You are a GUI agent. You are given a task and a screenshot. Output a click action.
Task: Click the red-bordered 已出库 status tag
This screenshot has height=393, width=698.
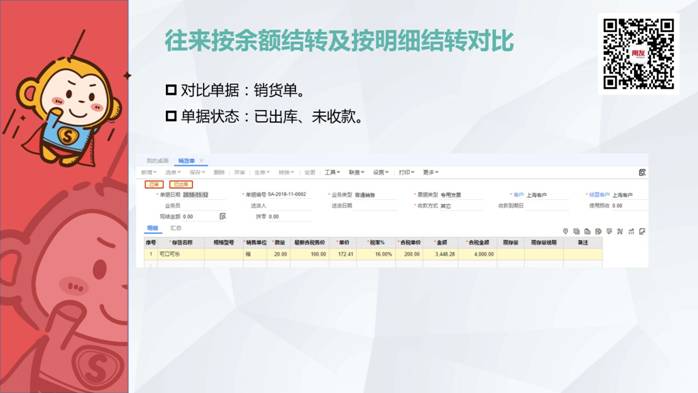181,184
